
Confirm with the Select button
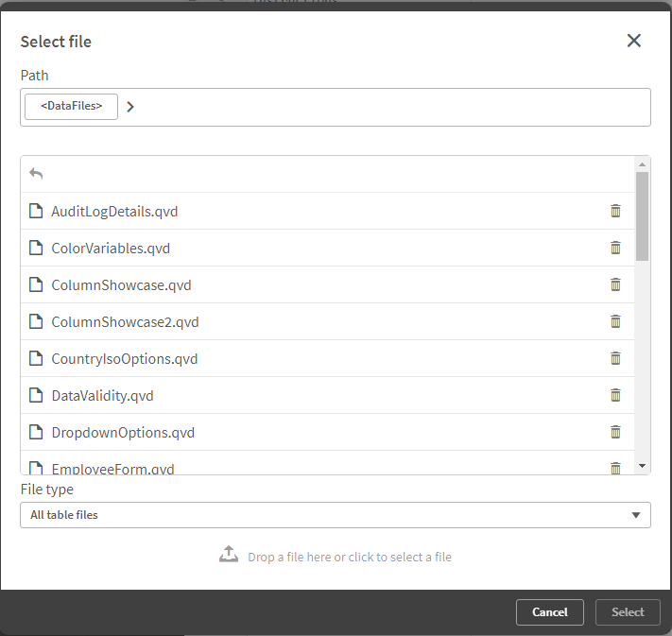(628, 612)
